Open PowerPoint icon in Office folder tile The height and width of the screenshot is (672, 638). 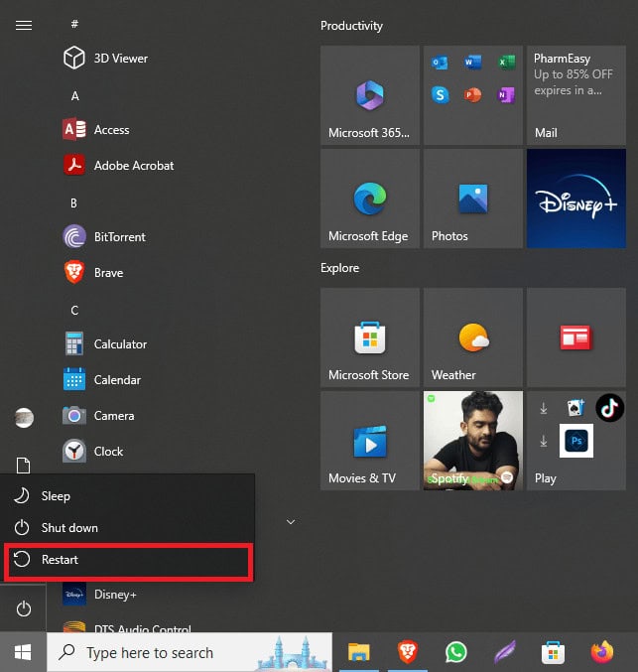(x=472, y=94)
